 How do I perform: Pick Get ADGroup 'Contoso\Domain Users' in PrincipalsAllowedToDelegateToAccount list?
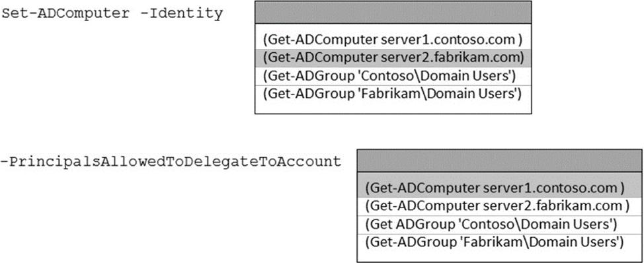click(499, 225)
